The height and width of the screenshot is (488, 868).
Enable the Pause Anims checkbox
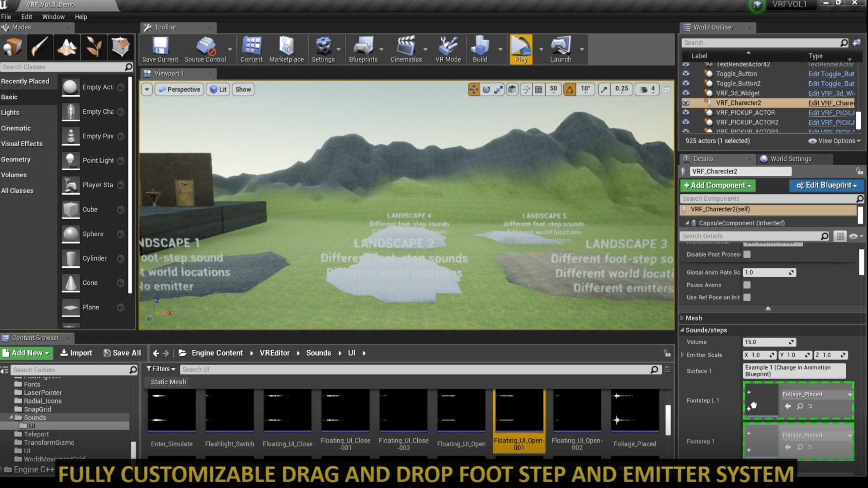[746, 285]
